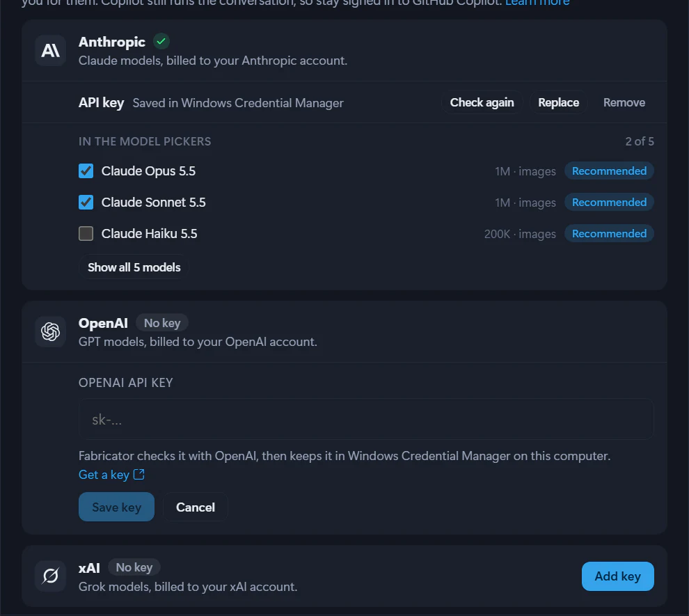Replace the Anthropic API key

coord(558,102)
